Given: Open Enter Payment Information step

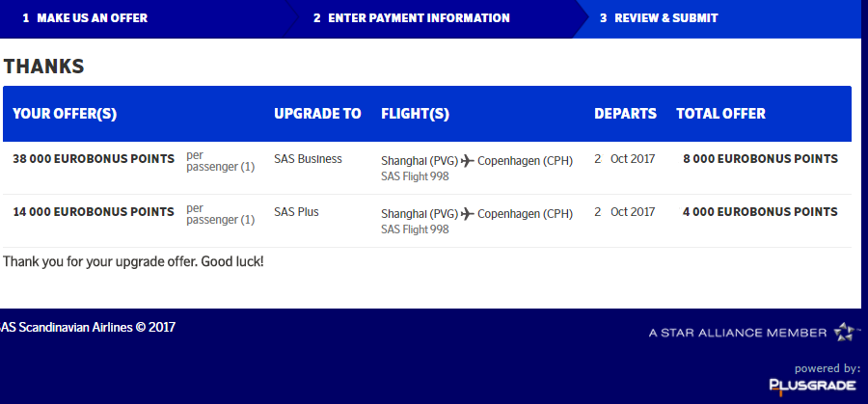Looking at the screenshot, I should pos(412,18).
